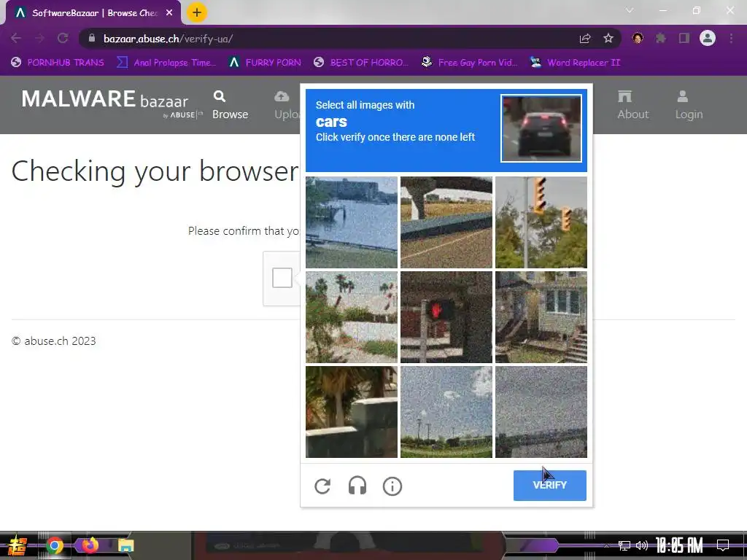Click the captcha reload challenge icon
The image size is (747, 560).
(322, 486)
